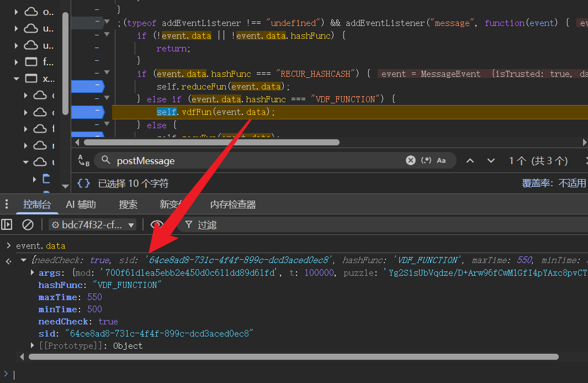Clear the console output
The image size is (588, 383).
tap(28, 224)
